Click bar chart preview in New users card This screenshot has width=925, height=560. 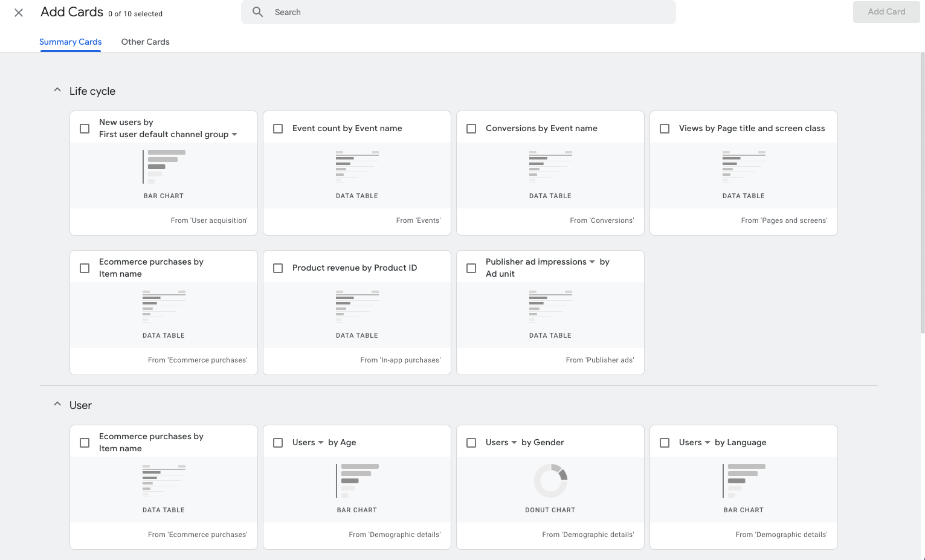164,167
